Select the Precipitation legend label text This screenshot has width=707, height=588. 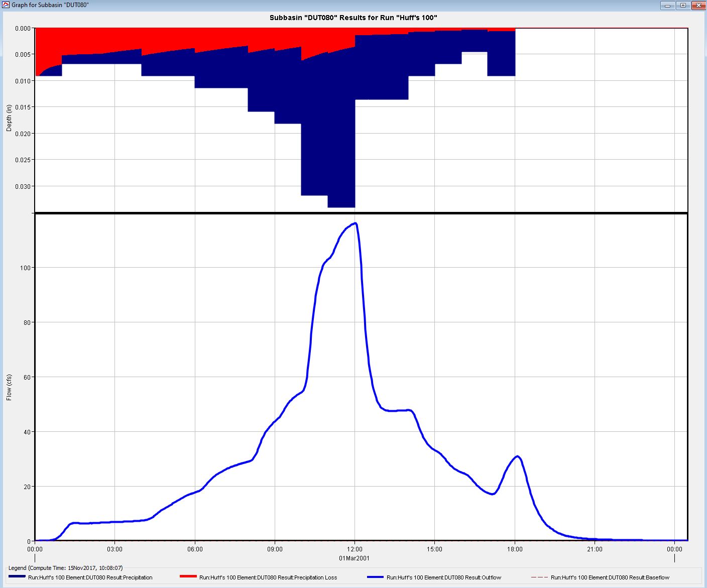click(90, 577)
